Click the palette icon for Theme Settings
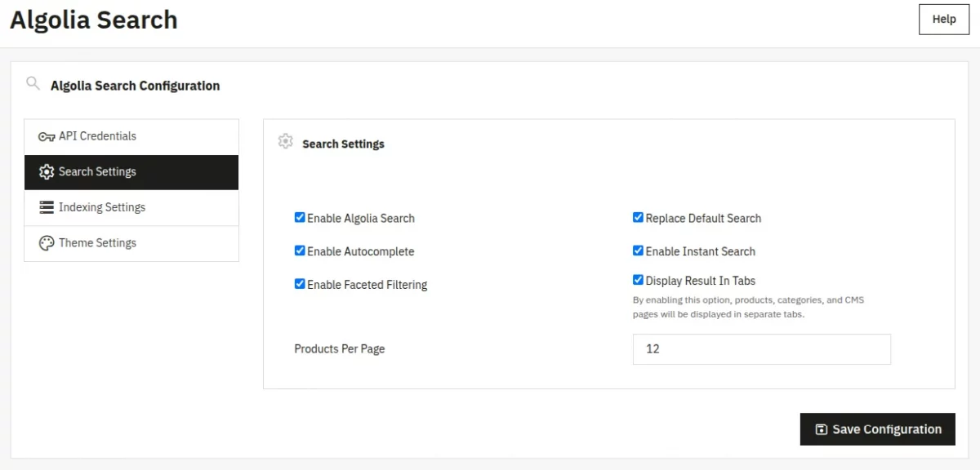The height and width of the screenshot is (470, 980). pyautogui.click(x=47, y=243)
